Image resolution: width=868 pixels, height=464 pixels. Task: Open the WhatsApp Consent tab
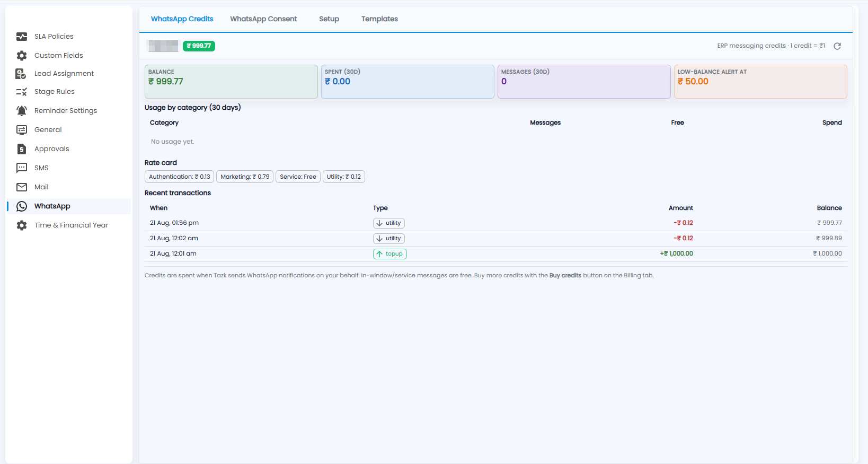[x=263, y=19]
